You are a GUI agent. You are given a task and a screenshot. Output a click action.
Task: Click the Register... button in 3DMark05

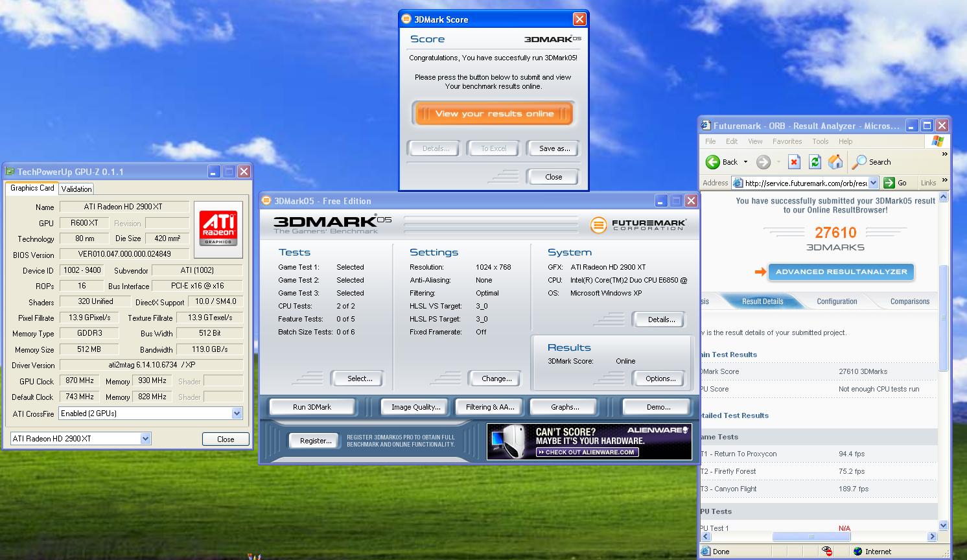point(316,441)
